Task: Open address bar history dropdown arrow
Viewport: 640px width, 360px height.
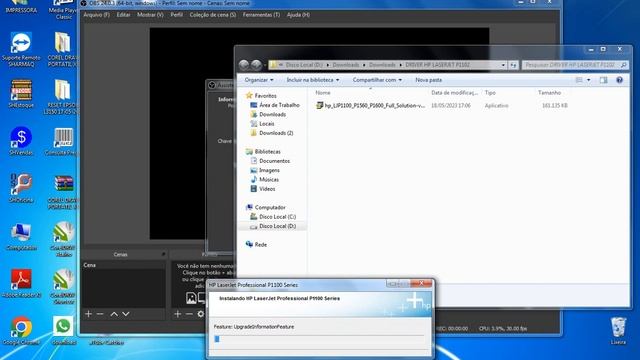Action: [503, 65]
